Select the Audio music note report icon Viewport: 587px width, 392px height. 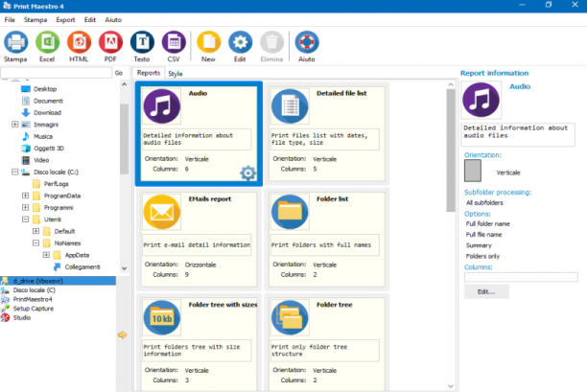(x=162, y=106)
